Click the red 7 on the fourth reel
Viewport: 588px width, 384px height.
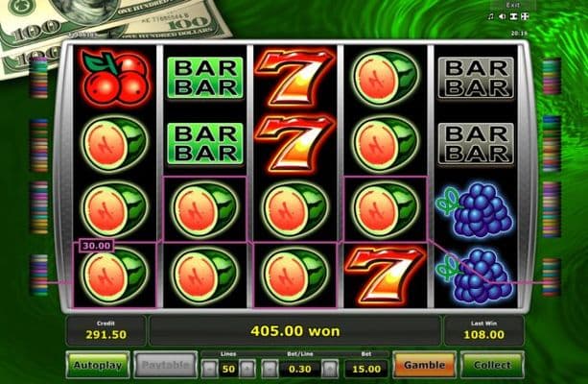[x=385, y=275]
